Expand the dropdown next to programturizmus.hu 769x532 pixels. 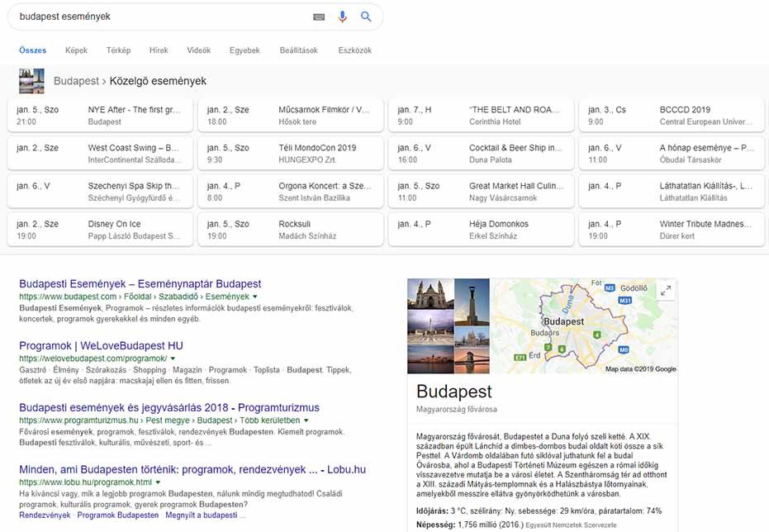[x=306, y=420]
